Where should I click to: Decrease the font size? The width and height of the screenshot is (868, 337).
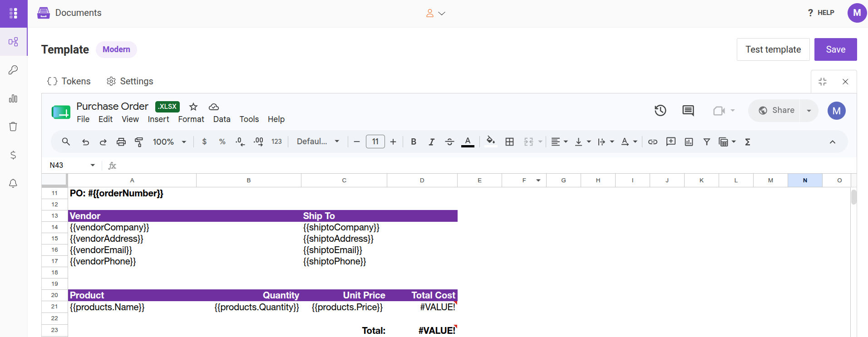(357, 142)
